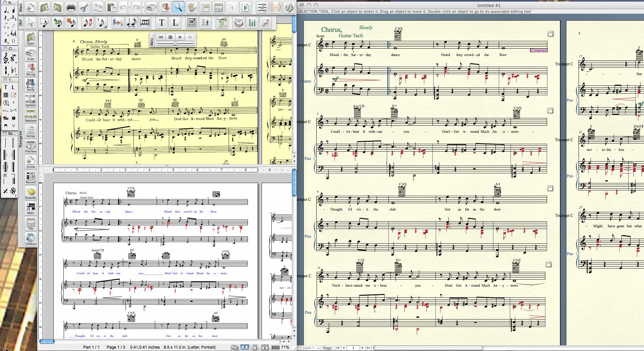Select the arrow Selection tool in ENF toolbar
This screenshot has height=351, width=644.
31,22
